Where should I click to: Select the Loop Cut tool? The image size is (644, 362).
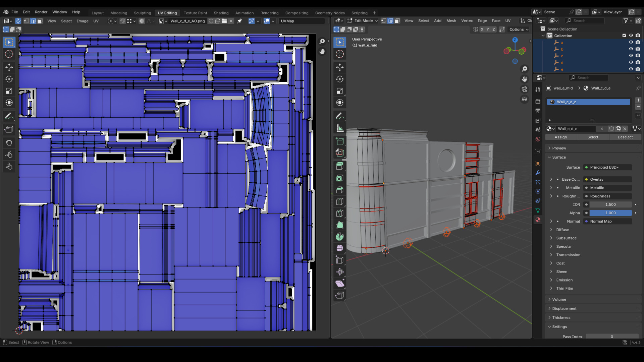(339, 201)
